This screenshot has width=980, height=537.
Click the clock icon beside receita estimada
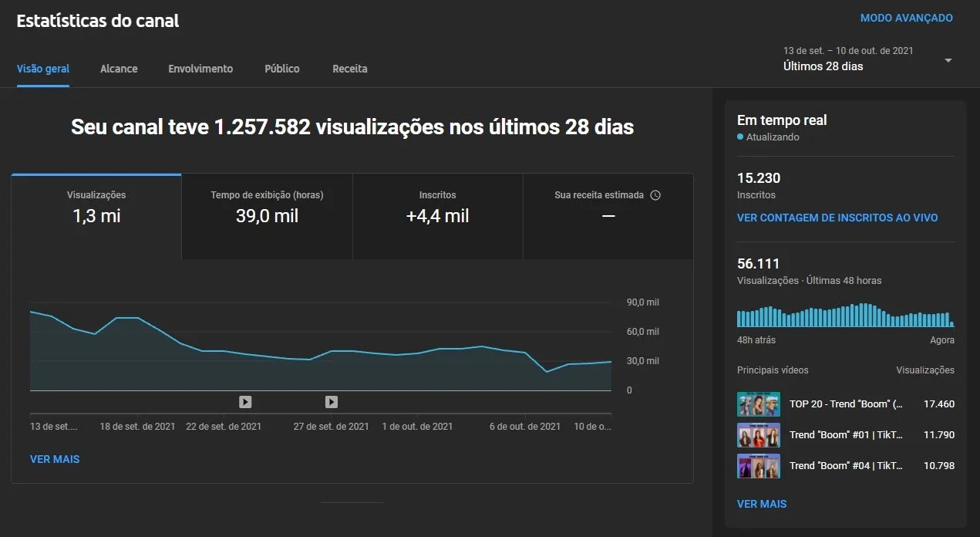coord(655,195)
